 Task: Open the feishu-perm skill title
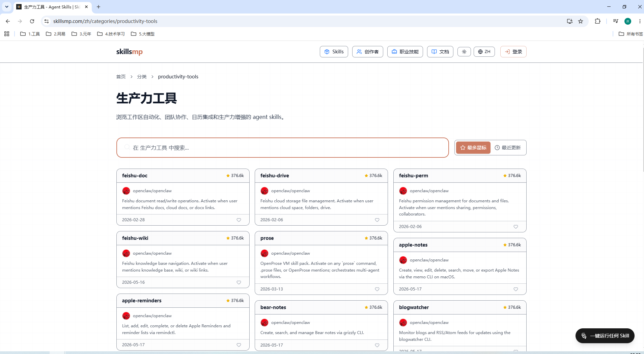point(414,176)
